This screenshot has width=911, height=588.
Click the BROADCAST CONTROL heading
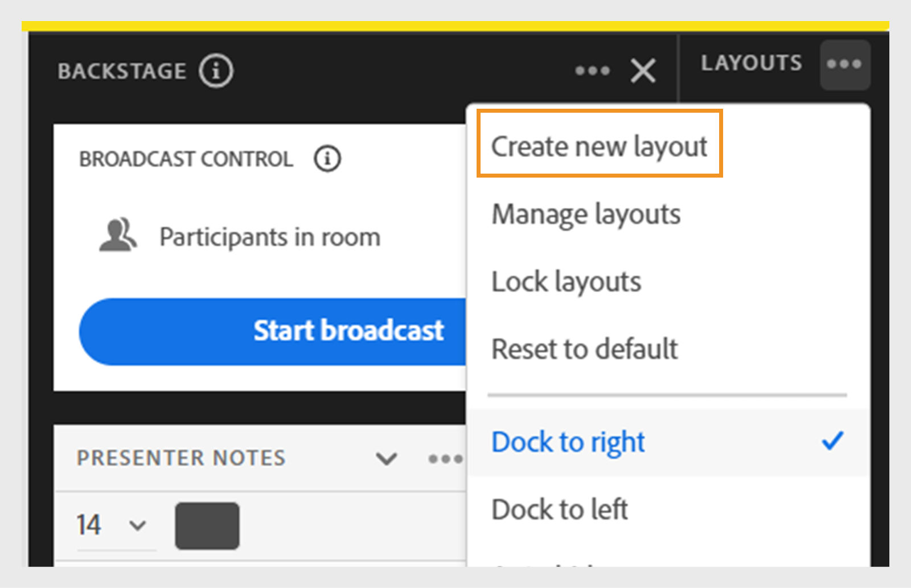click(x=186, y=159)
